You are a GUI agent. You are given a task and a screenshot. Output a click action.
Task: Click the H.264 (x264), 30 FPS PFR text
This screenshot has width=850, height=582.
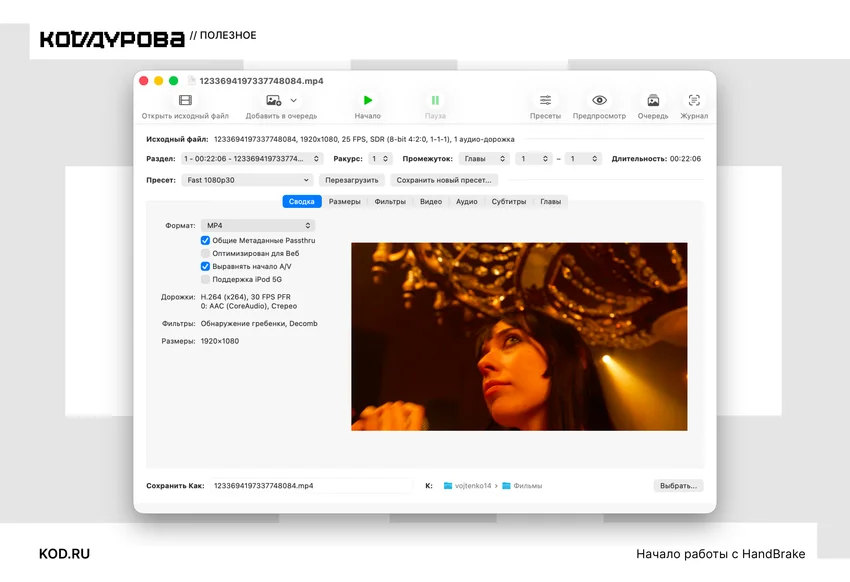point(246,297)
